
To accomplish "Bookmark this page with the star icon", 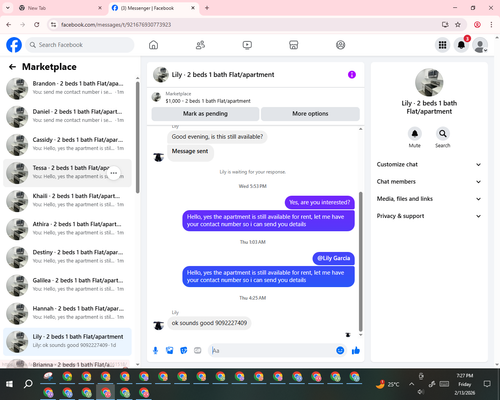I will [458, 25].
